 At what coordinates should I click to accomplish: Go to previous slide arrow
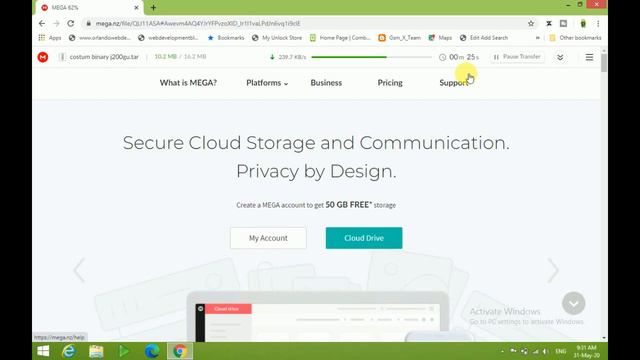pos(79,270)
